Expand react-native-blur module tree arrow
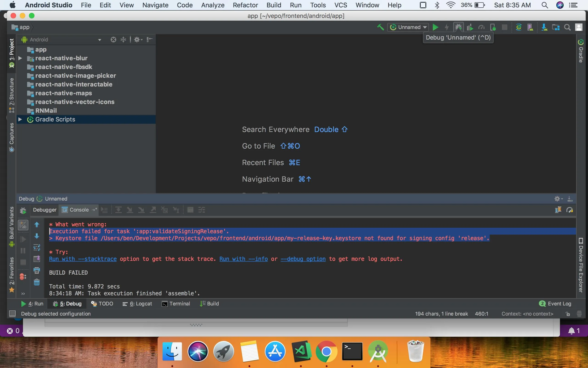Image resolution: width=588 pixels, height=368 pixels. [x=20, y=58]
